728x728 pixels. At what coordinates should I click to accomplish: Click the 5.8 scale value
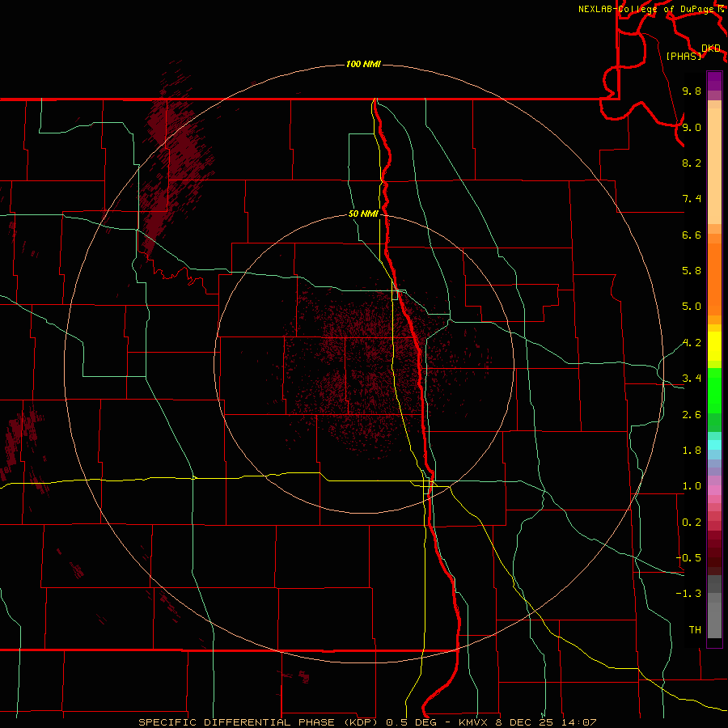pos(692,271)
